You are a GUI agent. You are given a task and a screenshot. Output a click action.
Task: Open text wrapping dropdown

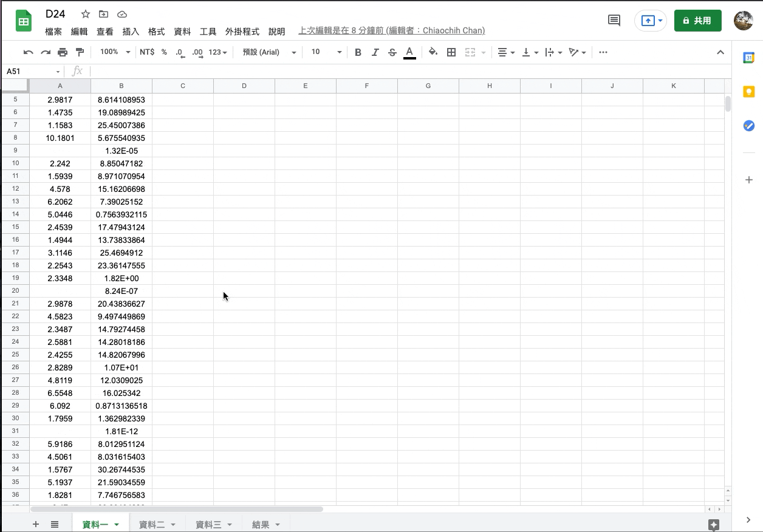(x=553, y=52)
